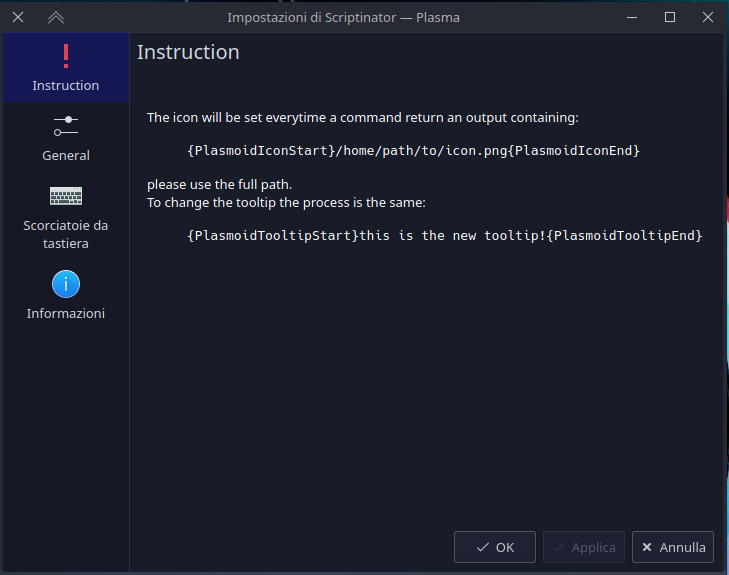Viewport: 729px width, 575px height.
Task: Click the X icon inside the Annulla button
Action: pyautogui.click(x=647, y=547)
